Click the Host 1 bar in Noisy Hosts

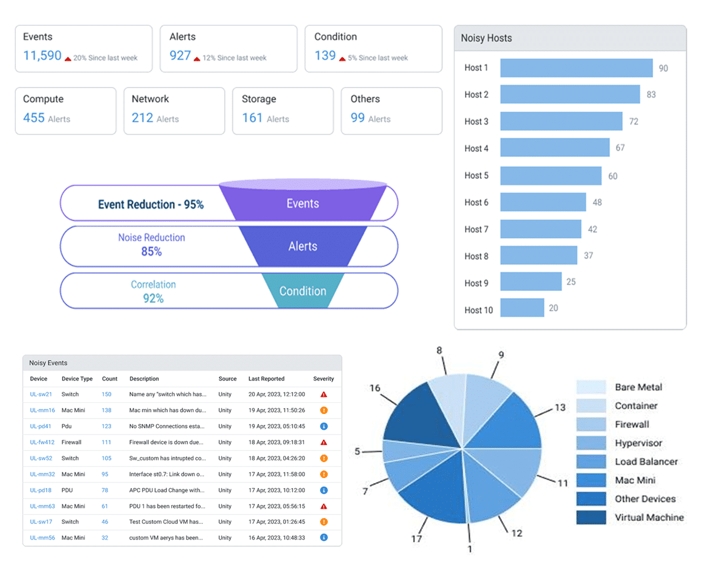pos(577,68)
